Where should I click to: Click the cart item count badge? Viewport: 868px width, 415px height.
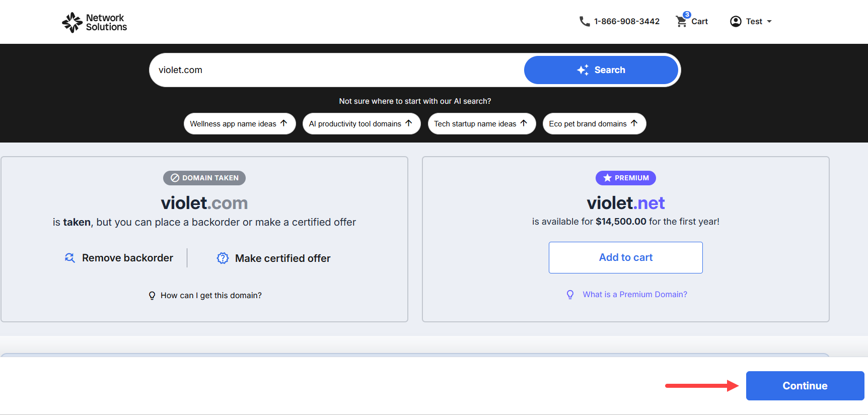[687, 15]
